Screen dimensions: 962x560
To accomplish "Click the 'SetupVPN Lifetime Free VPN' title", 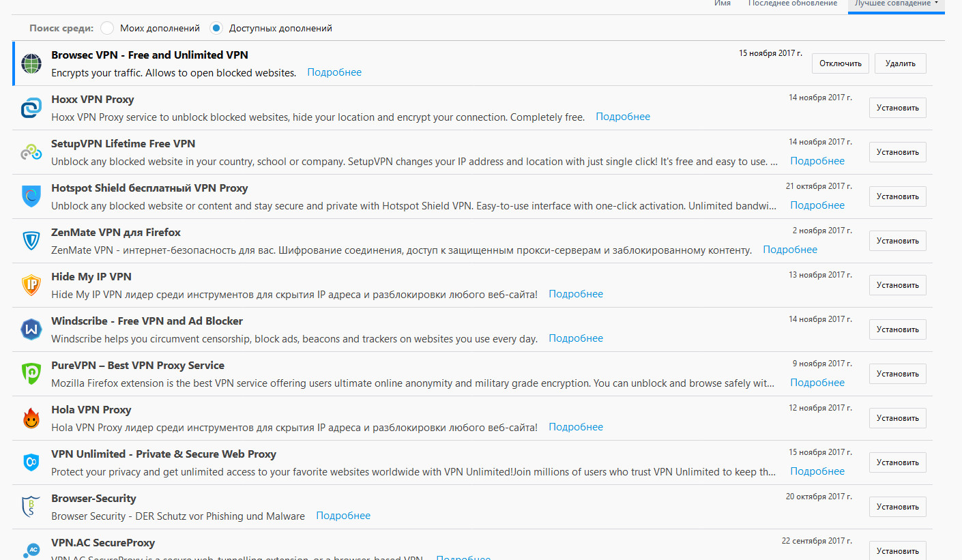I will (x=123, y=143).
